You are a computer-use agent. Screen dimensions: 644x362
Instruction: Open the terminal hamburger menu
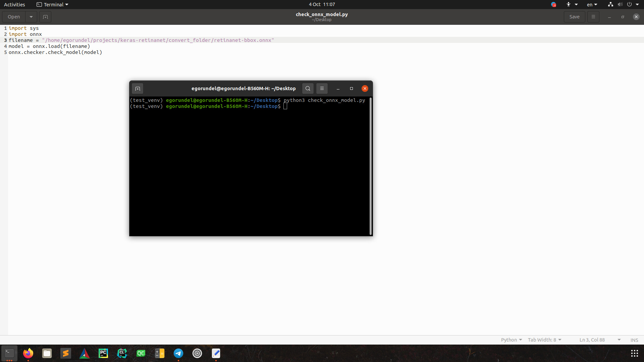(x=322, y=88)
